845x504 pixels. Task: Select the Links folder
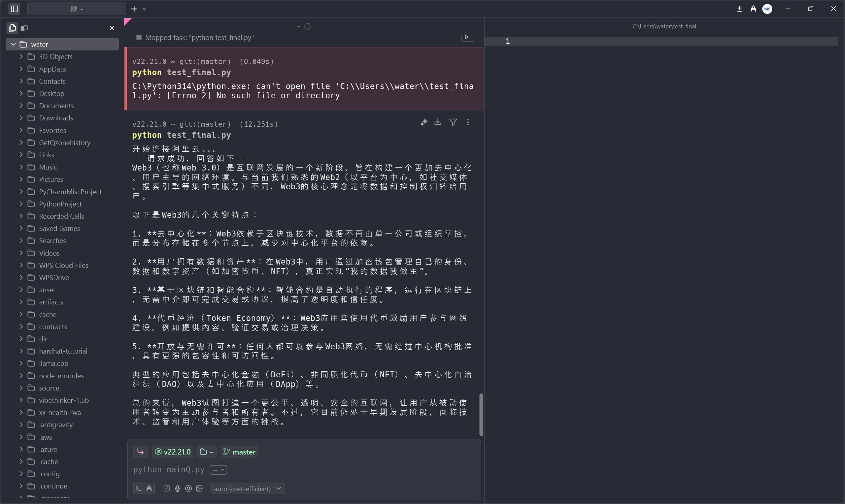coord(62,154)
